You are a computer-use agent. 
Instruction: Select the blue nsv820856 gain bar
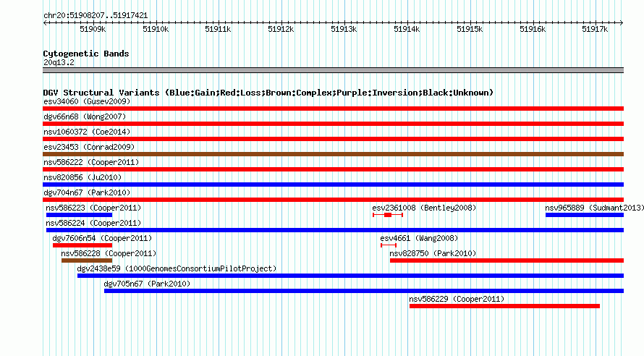[x=333, y=185]
